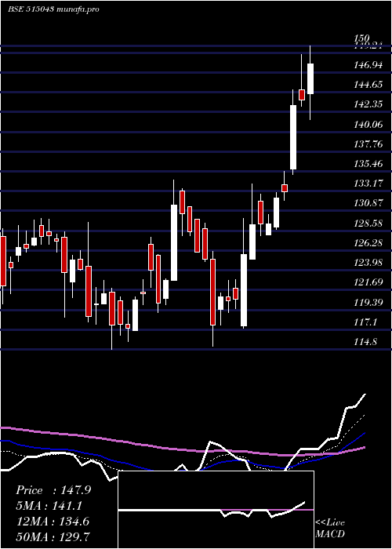Select the 142.35 price axis label
This screenshot has height=549, width=392.
click(368, 104)
